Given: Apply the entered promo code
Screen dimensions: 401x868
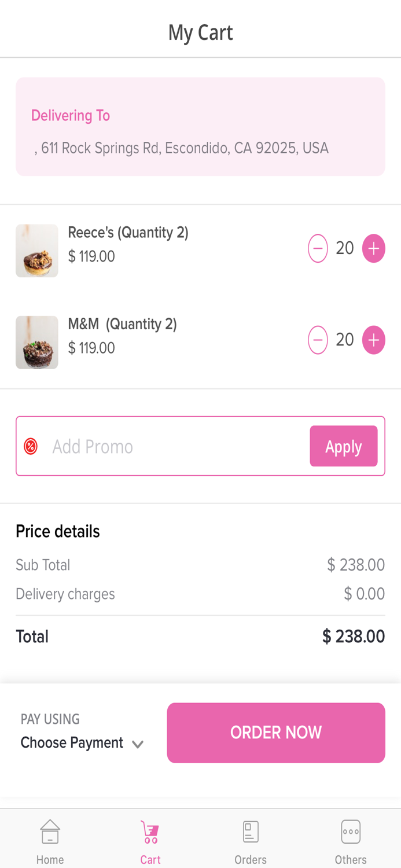Looking at the screenshot, I should point(343,446).
